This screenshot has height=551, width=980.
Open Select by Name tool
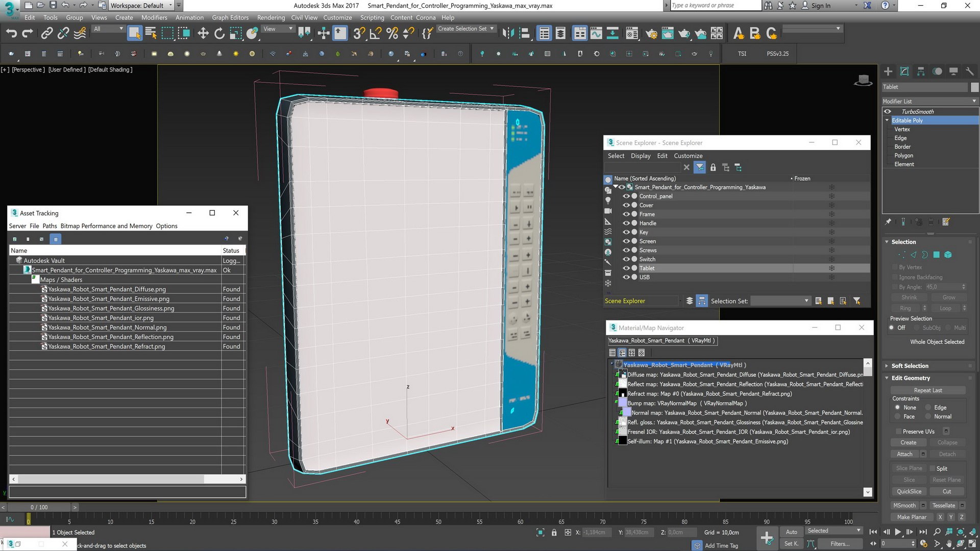click(151, 34)
